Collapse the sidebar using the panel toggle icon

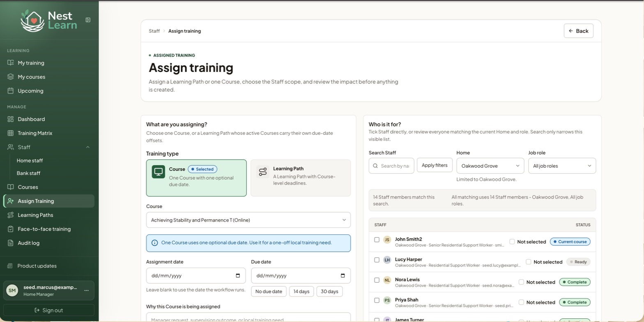(88, 20)
